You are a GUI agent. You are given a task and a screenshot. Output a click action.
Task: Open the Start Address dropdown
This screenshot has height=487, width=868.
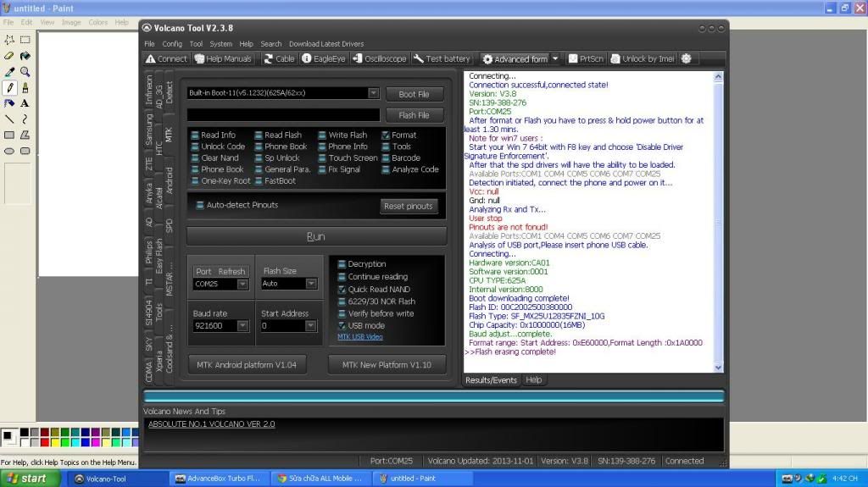click(310, 326)
